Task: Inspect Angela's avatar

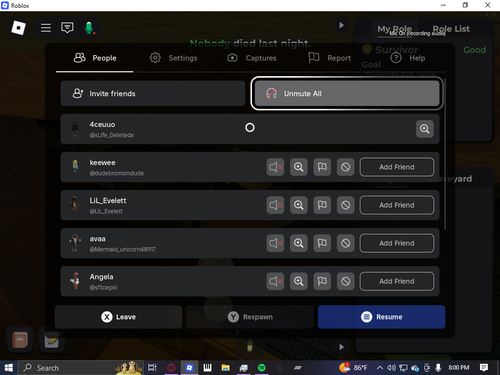Action: point(299,281)
